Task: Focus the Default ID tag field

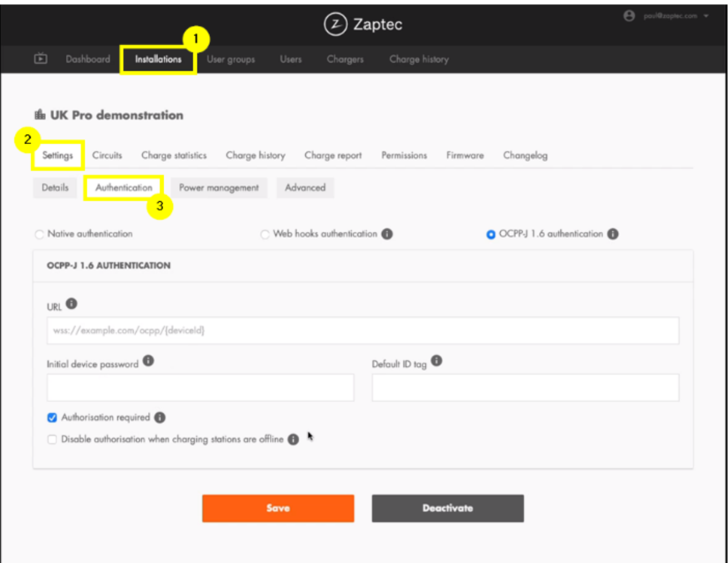Action: pyautogui.click(x=525, y=388)
